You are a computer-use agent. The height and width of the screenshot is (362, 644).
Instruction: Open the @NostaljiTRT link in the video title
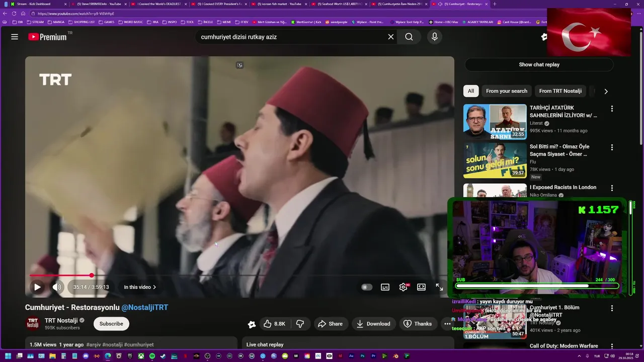145,307
